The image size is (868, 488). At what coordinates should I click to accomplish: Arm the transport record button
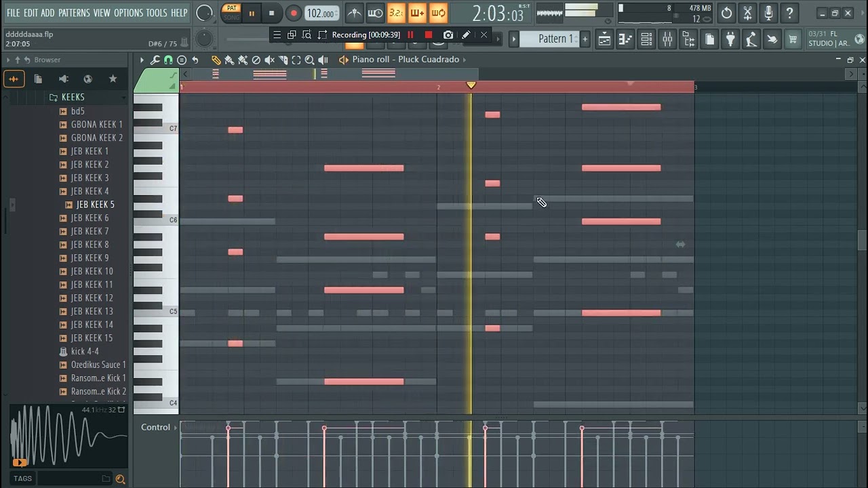pyautogui.click(x=293, y=13)
